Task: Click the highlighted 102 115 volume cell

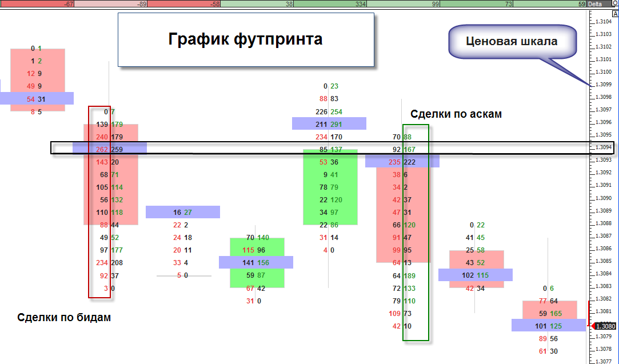Action: [476, 275]
